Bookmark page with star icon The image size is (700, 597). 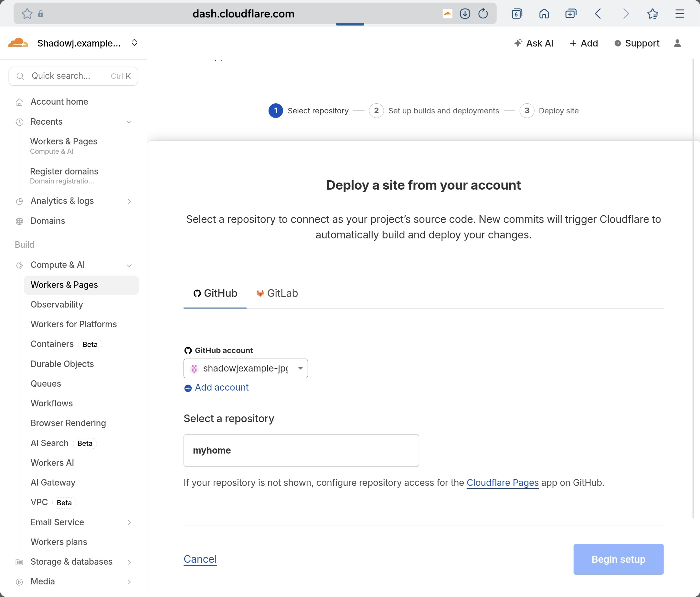pos(27,14)
